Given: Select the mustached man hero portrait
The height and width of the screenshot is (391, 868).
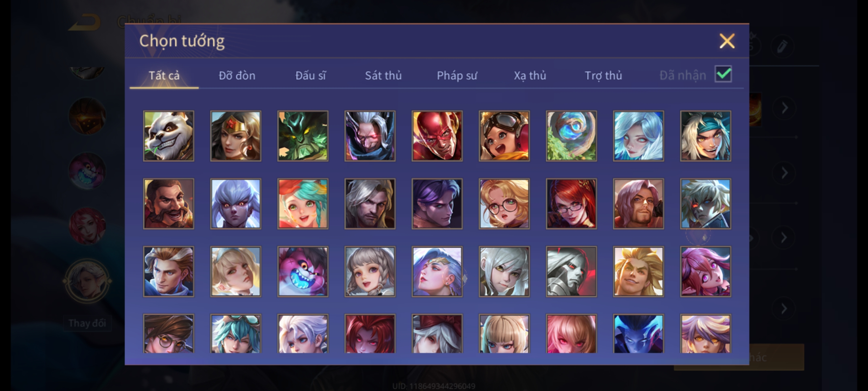Looking at the screenshot, I should tap(169, 204).
